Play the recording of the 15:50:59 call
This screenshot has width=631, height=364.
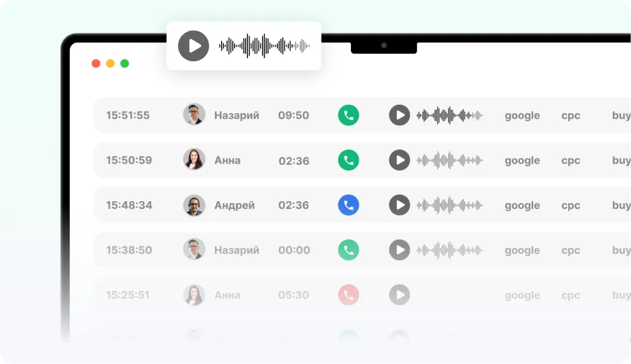[400, 160]
